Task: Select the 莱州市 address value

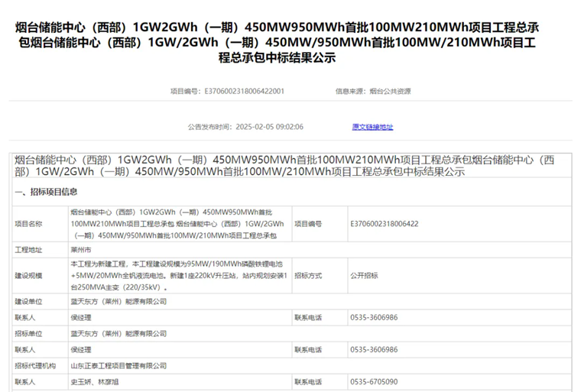Action: (x=81, y=250)
